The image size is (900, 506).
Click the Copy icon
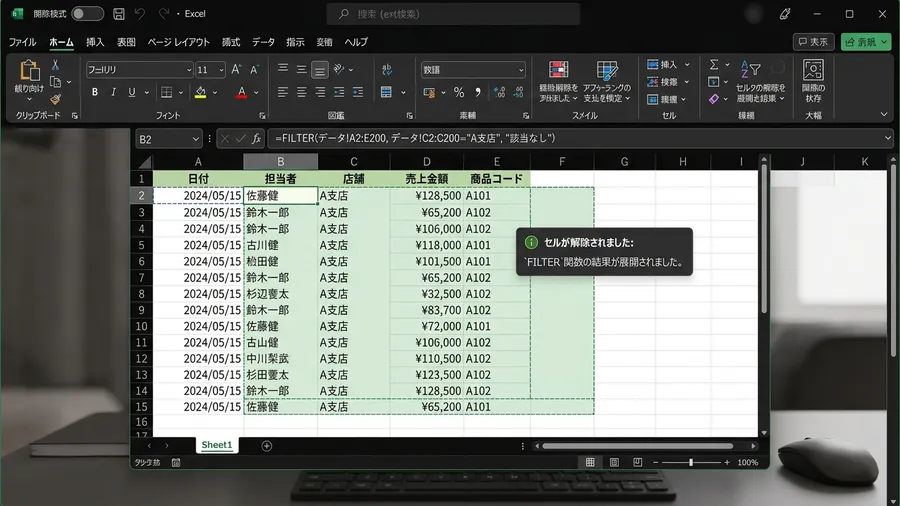(x=55, y=82)
